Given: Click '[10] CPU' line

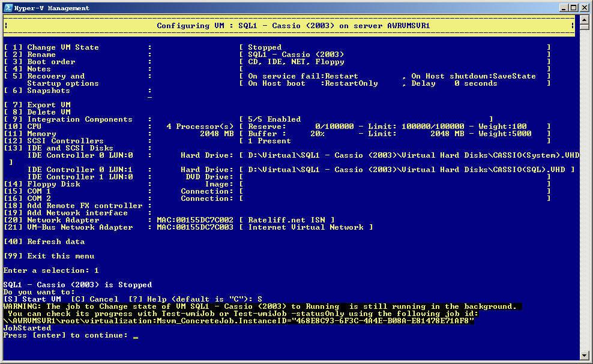Looking at the screenshot, I should [23, 127].
